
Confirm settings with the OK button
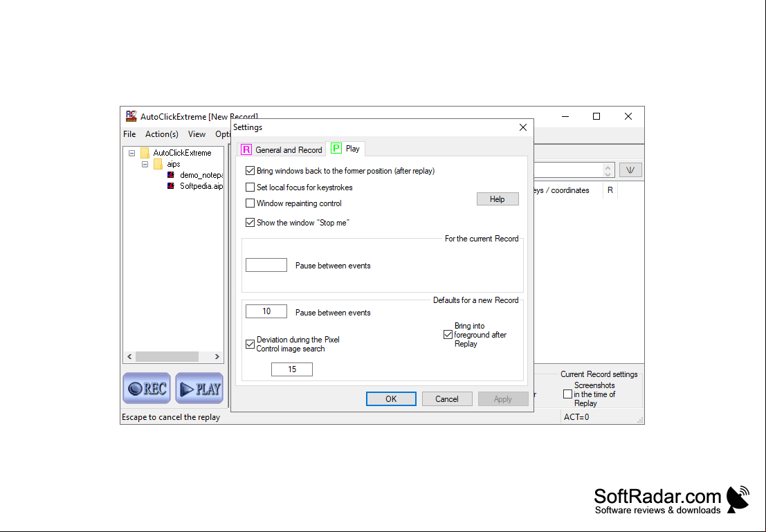tap(392, 398)
